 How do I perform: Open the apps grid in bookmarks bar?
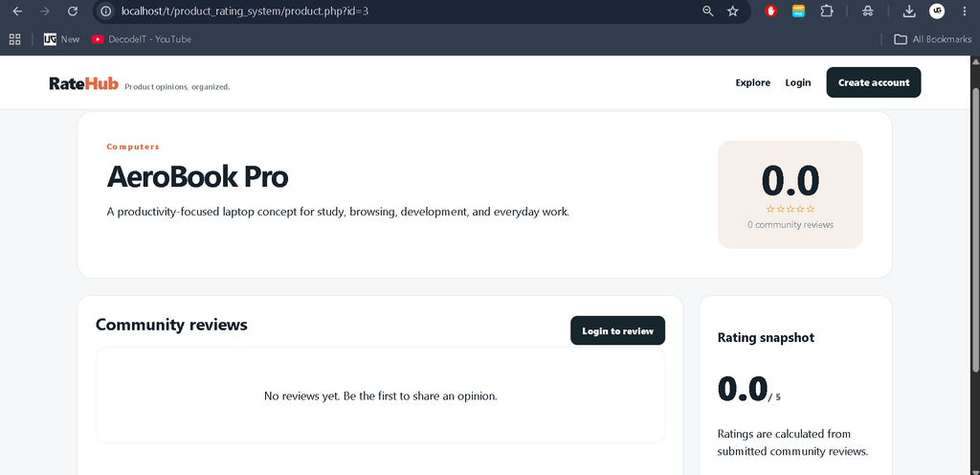15,39
